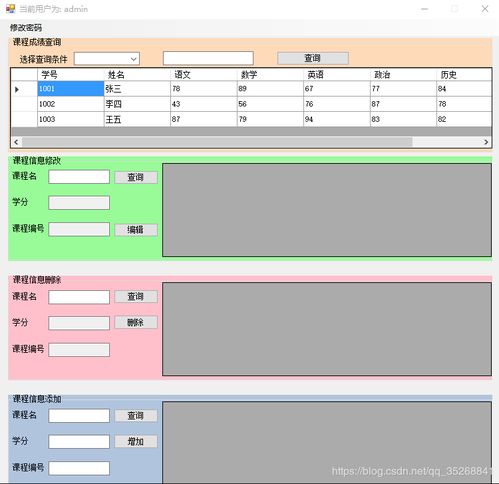Select the row indicator arrow for 1001
Image resolution: width=499 pixels, height=484 pixels.
pos(17,89)
